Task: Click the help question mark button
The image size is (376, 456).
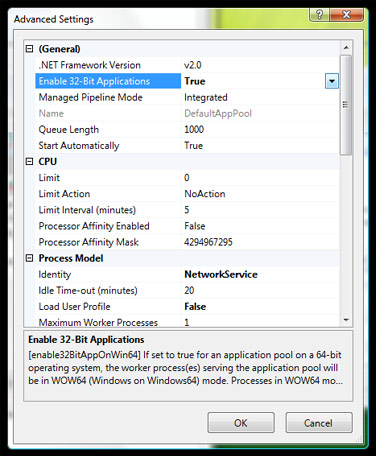Action: click(319, 15)
